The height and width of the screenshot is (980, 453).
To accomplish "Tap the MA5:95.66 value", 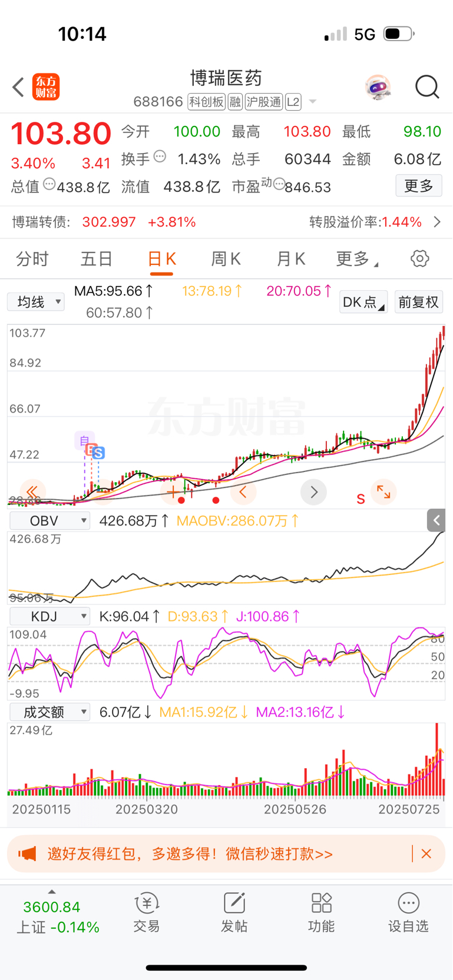I will click(114, 291).
